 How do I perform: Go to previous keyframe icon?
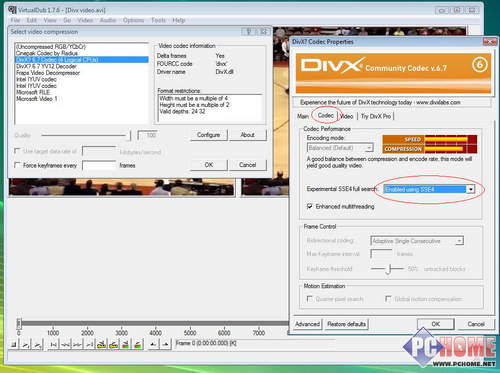[x=102, y=344]
